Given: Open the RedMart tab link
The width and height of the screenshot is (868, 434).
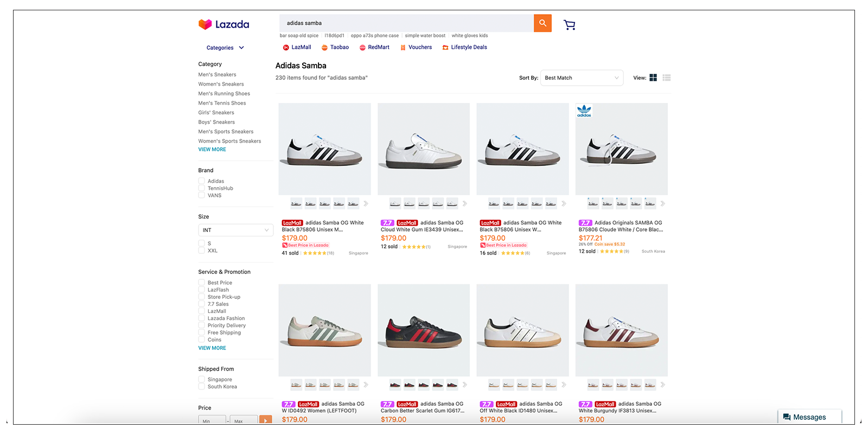Looking at the screenshot, I should pos(379,47).
